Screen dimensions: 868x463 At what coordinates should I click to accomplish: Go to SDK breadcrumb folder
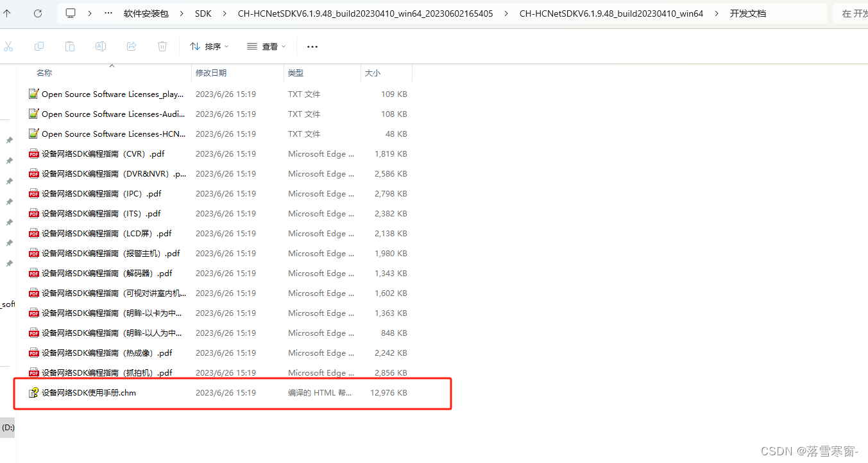pos(203,13)
